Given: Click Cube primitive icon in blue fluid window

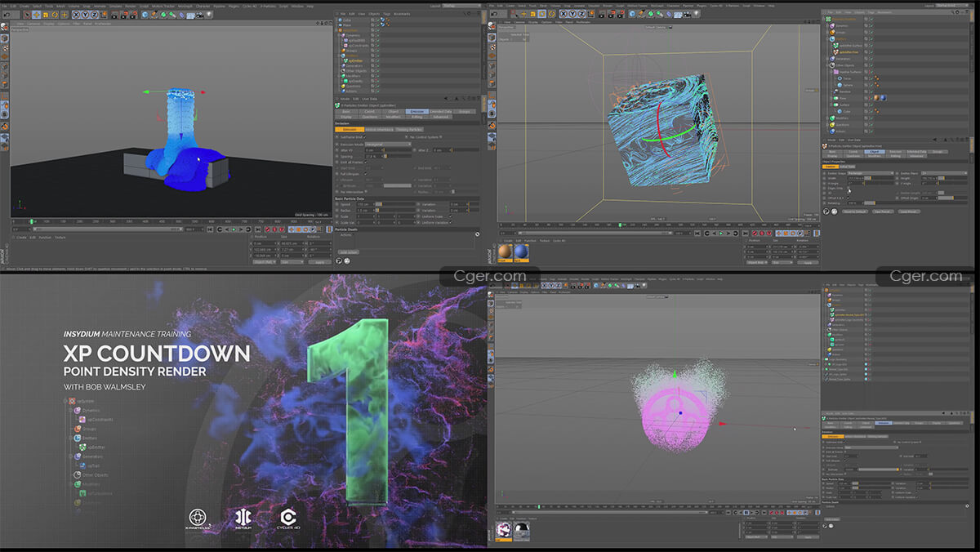Looking at the screenshot, I should click(x=145, y=15).
